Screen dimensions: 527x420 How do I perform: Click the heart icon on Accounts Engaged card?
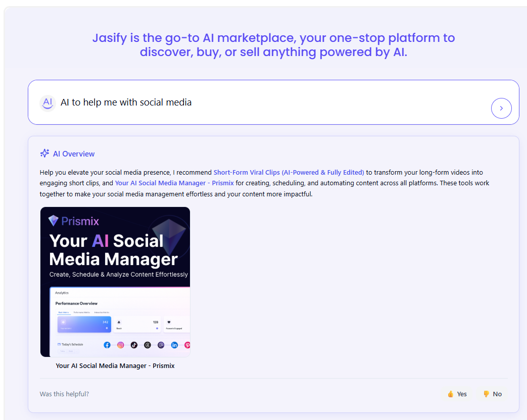pyautogui.click(x=169, y=322)
